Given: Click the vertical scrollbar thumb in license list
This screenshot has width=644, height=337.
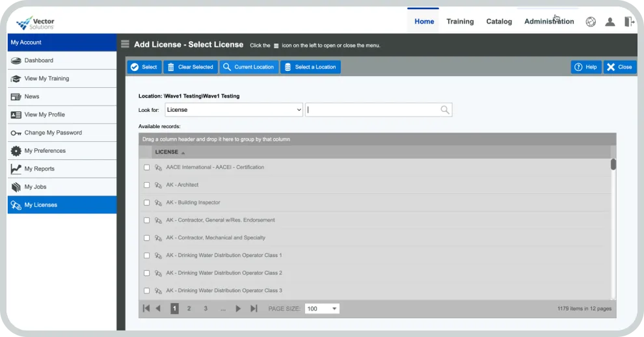Looking at the screenshot, I should [613, 165].
